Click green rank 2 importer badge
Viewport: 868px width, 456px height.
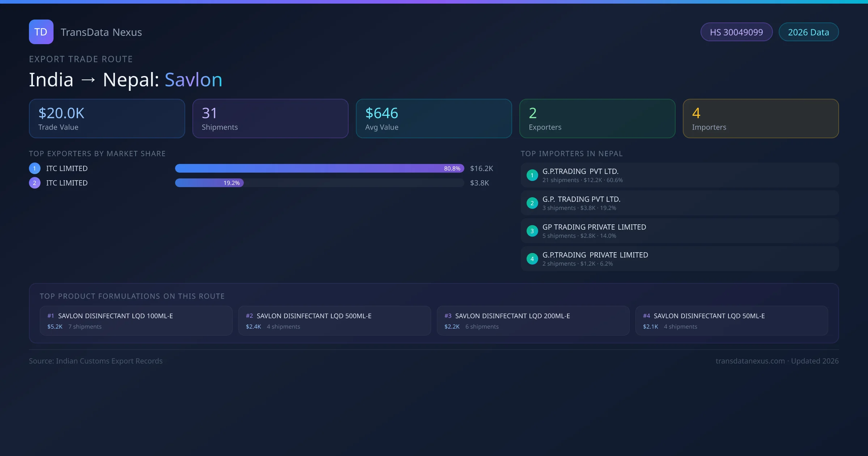point(532,203)
